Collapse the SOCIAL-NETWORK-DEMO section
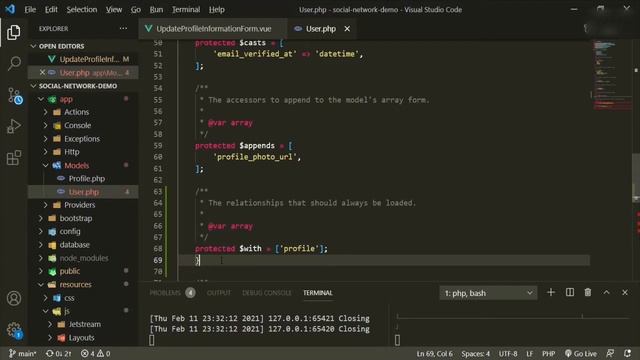640x360 pixels. 33,86
